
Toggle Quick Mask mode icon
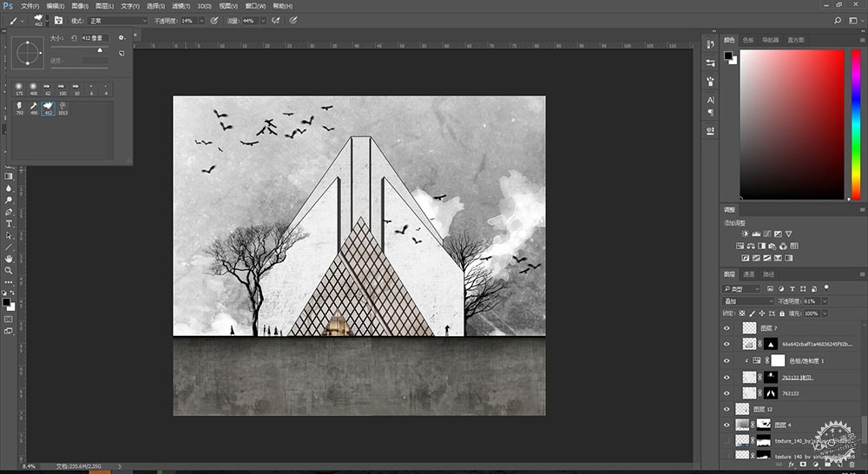[9, 319]
